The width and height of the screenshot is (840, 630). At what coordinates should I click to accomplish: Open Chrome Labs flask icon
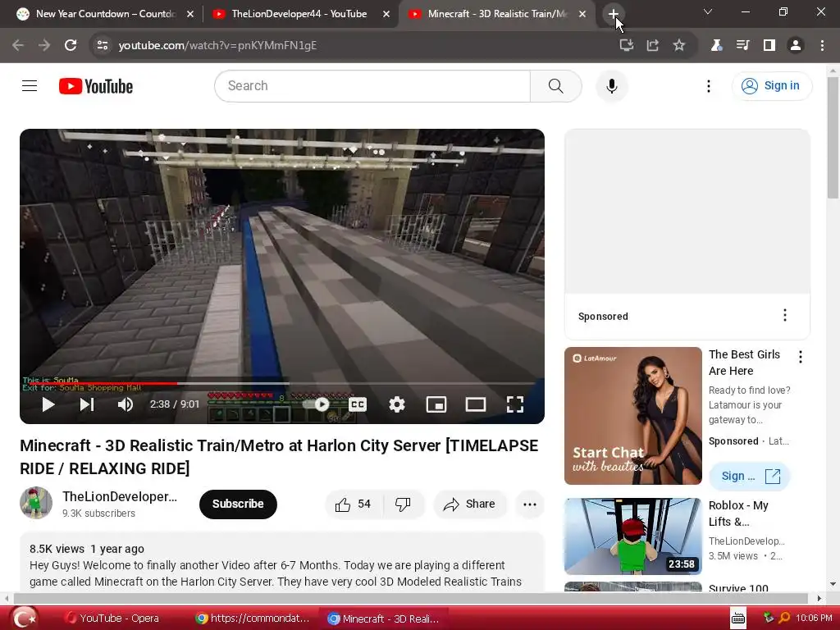tap(716, 46)
